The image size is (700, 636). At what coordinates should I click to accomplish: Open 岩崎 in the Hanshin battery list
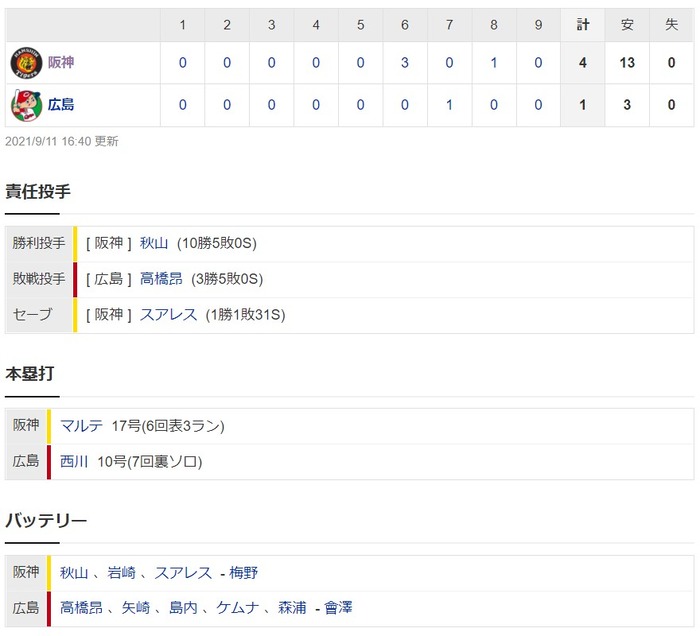pos(121,573)
